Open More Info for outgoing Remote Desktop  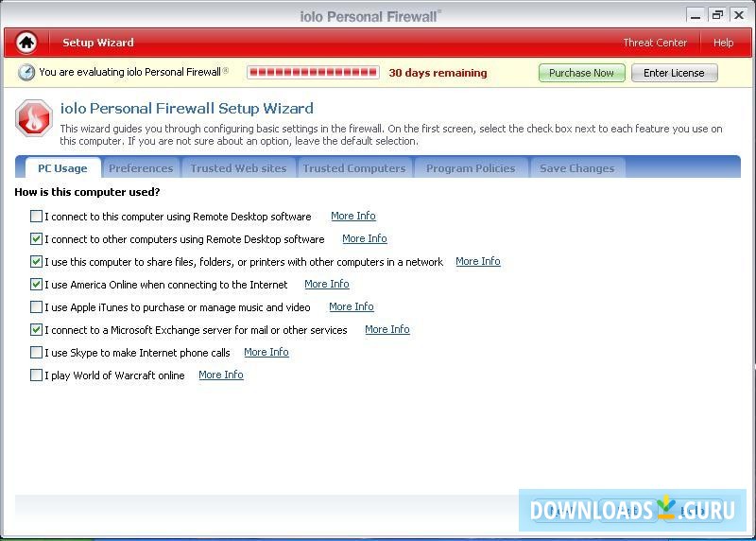(x=365, y=238)
